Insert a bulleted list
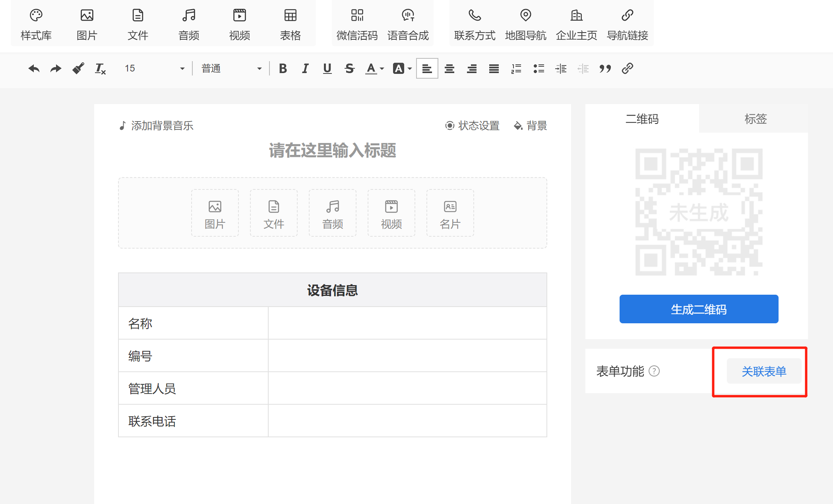 539,69
